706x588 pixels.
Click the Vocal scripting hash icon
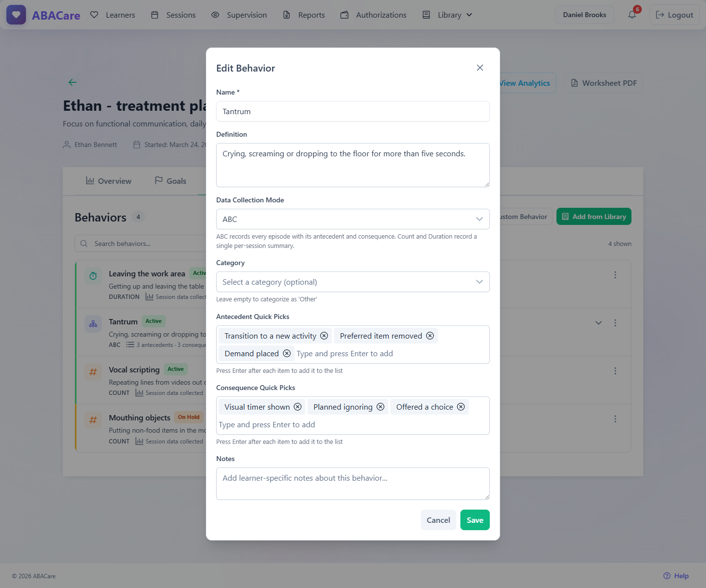[93, 372]
